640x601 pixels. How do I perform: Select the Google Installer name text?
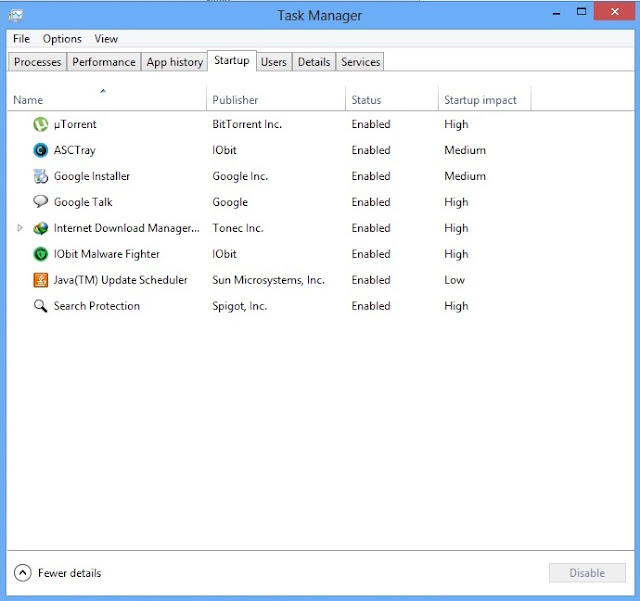pos(92,176)
